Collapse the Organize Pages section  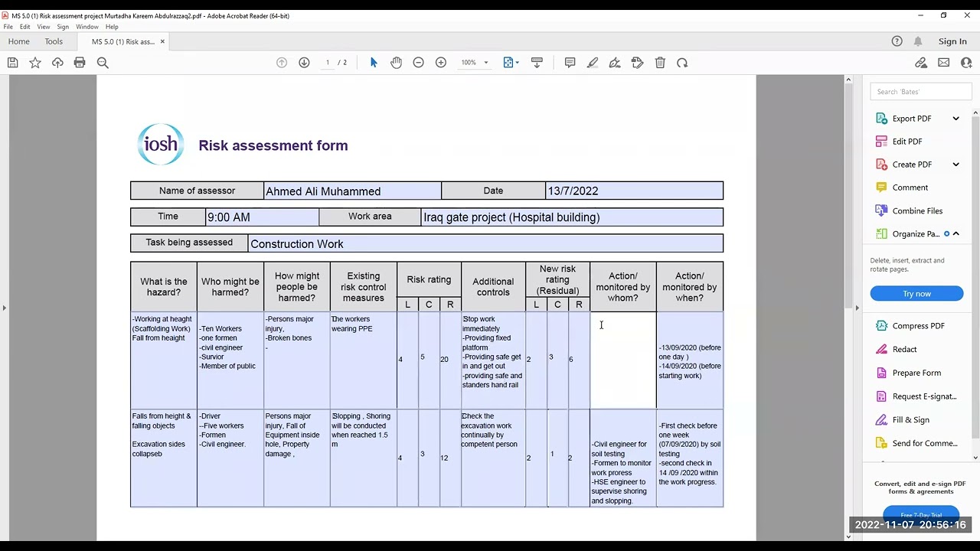coord(956,233)
